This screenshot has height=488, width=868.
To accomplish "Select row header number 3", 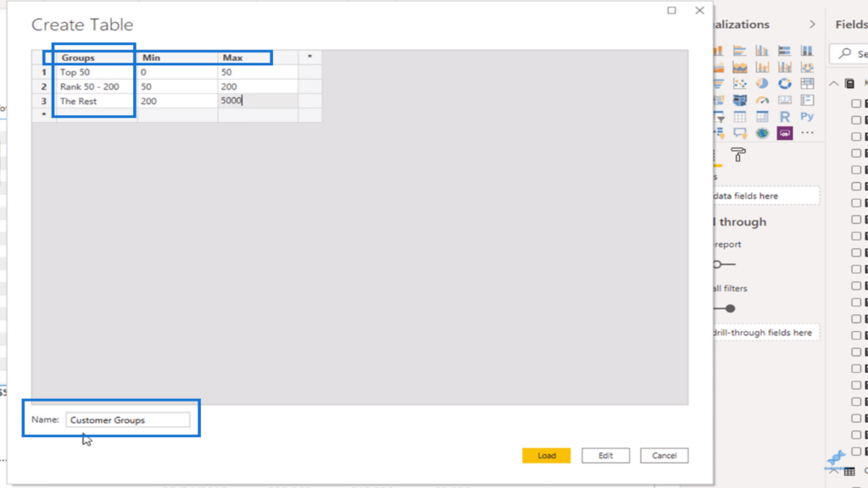I will pyautogui.click(x=44, y=101).
